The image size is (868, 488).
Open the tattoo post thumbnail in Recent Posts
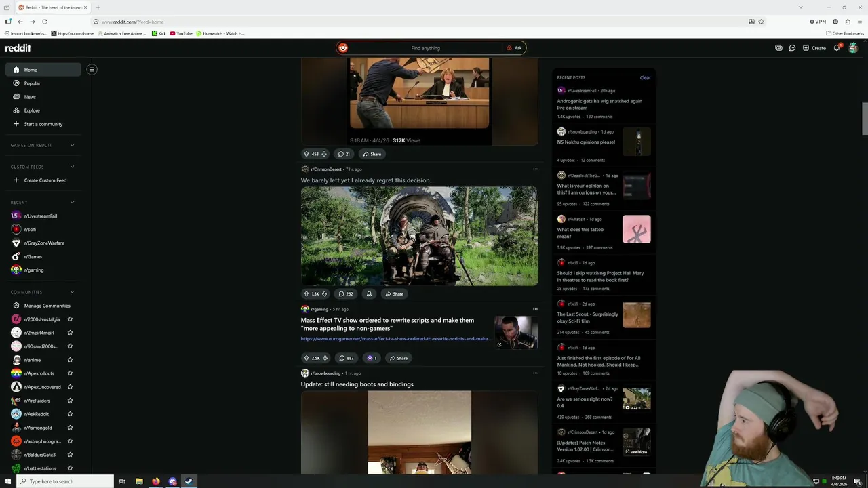[636, 229]
